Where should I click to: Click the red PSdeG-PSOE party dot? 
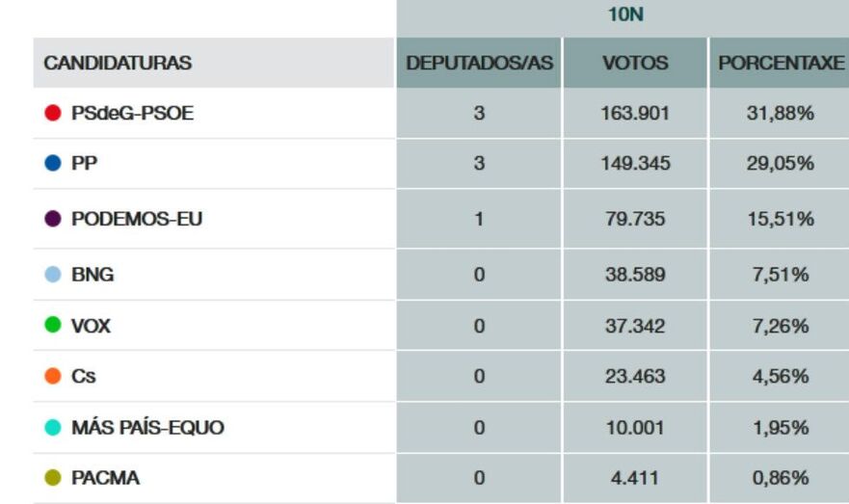coord(53,113)
